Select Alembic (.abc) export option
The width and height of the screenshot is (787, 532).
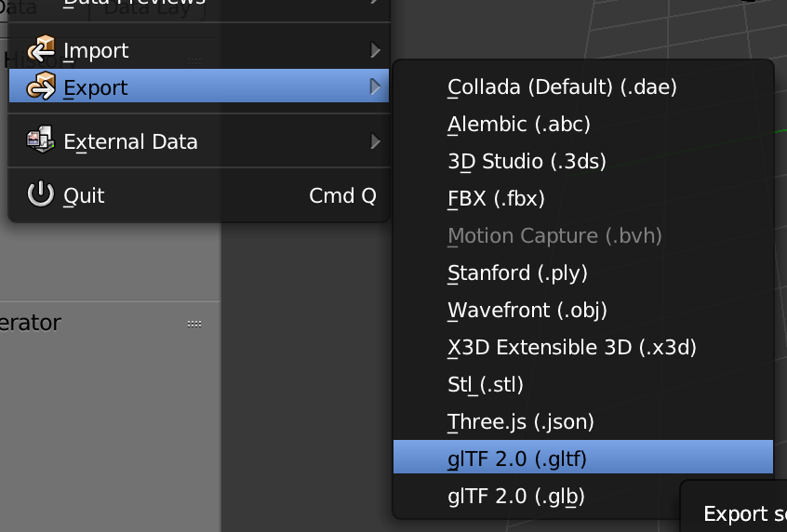tap(519, 124)
